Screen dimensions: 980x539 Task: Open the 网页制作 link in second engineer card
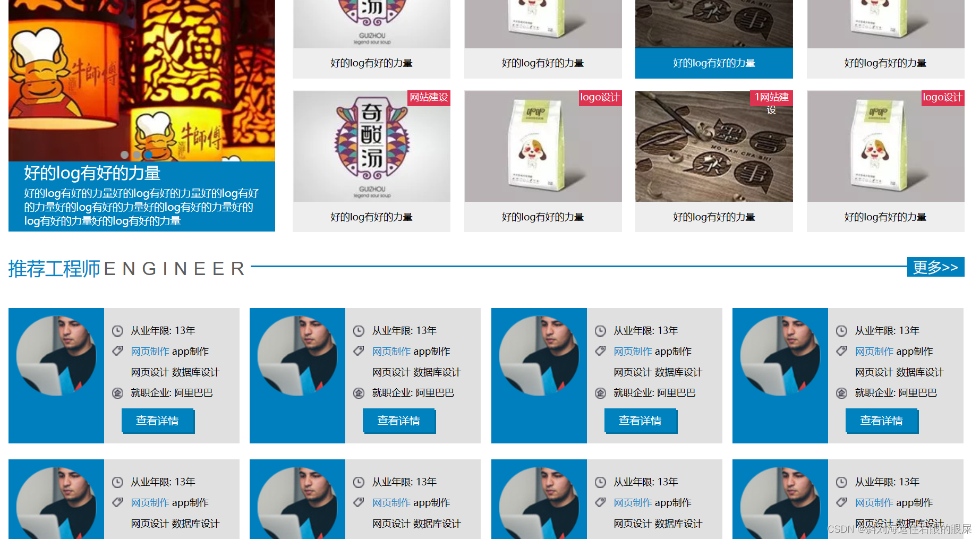click(391, 352)
